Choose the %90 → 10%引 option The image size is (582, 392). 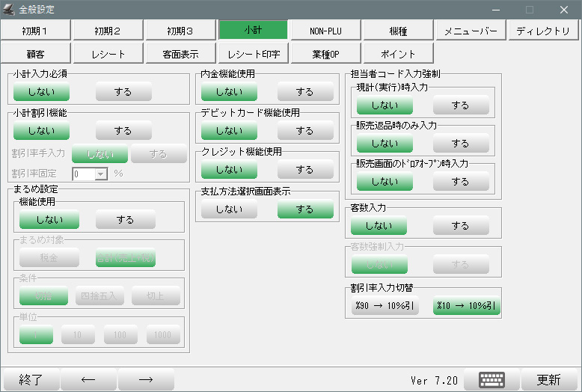385,306
